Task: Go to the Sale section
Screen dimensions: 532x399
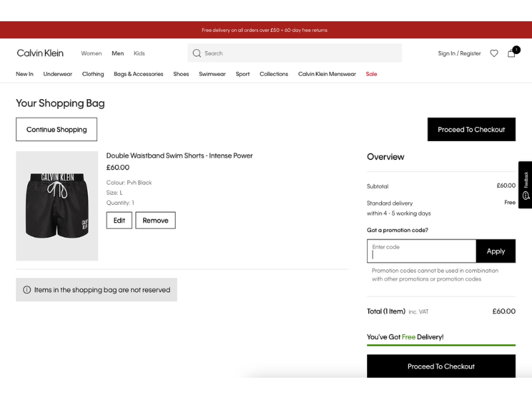Action: coord(371,74)
